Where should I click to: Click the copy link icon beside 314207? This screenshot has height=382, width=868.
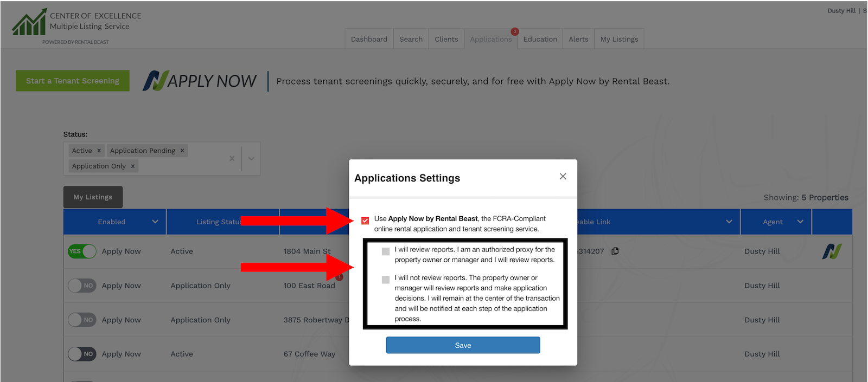coord(615,251)
